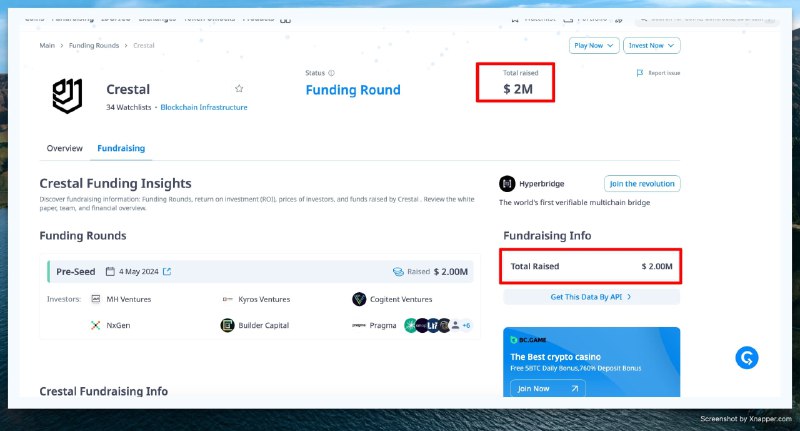Click the Kyros Ventures investor name
This screenshot has width=800, height=431.
264,299
